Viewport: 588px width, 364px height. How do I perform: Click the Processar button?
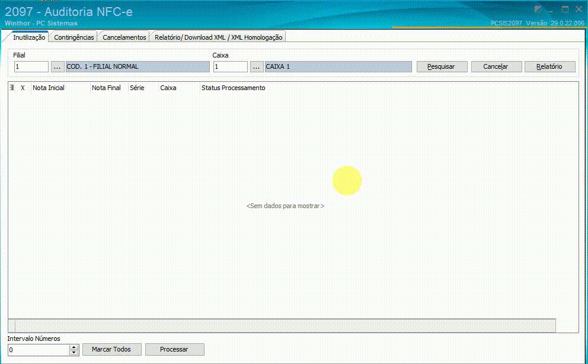(175, 349)
